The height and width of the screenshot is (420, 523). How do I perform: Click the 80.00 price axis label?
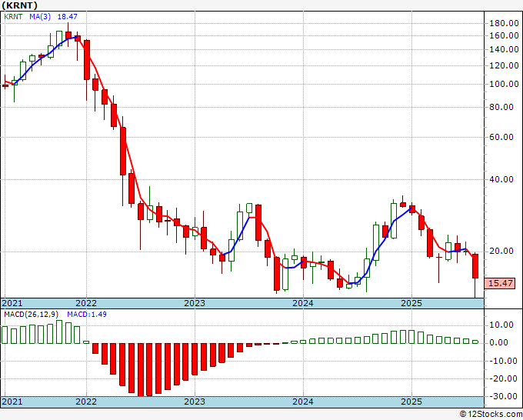point(501,107)
